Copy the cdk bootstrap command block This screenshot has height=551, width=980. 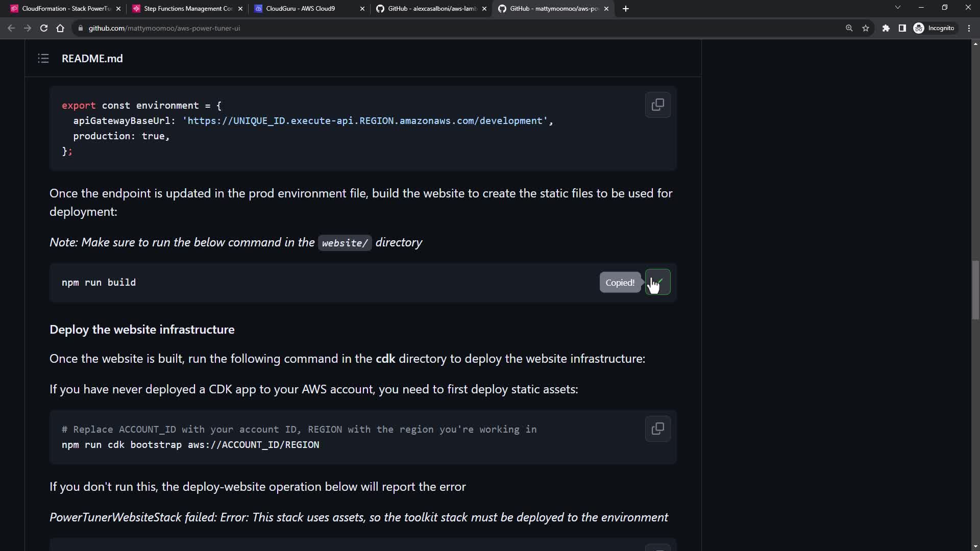click(657, 429)
